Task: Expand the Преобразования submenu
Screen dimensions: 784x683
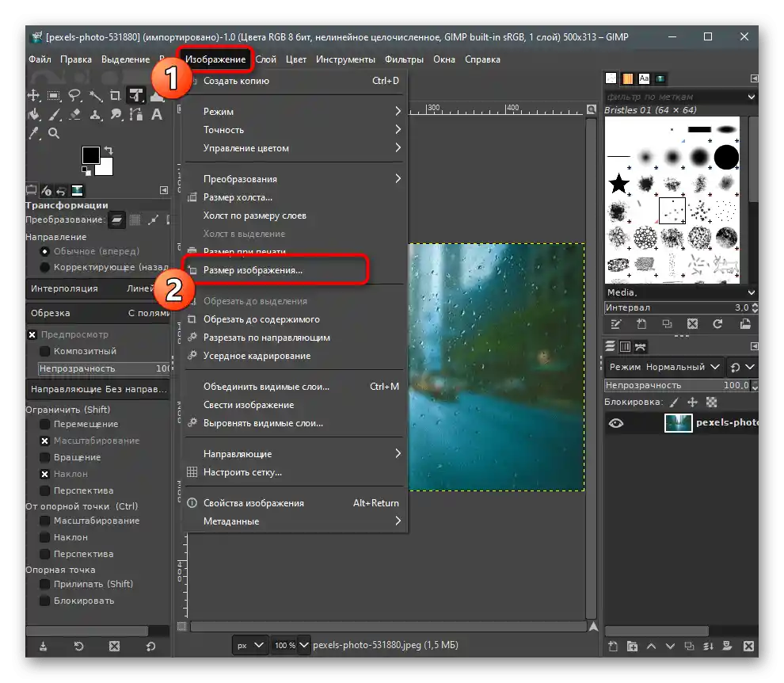Action: point(296,178)
